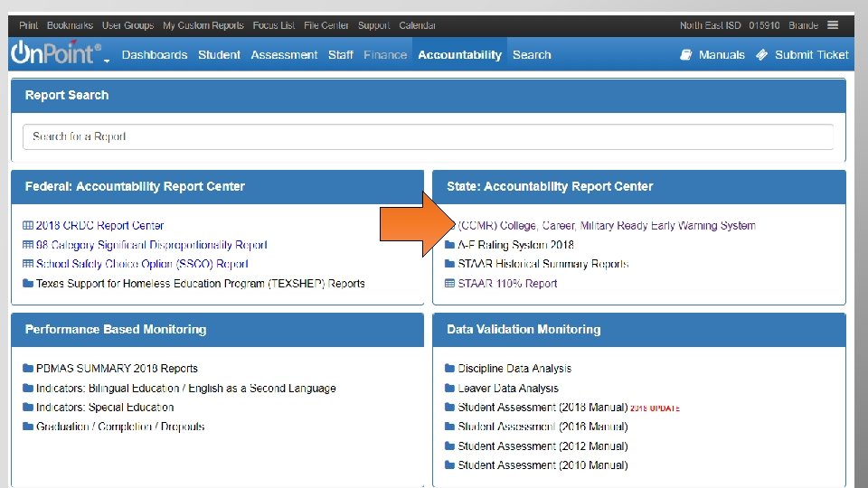
Task: Click folder icon beside Student Assessment (2010 Manual)
Action: pos(449,465)
